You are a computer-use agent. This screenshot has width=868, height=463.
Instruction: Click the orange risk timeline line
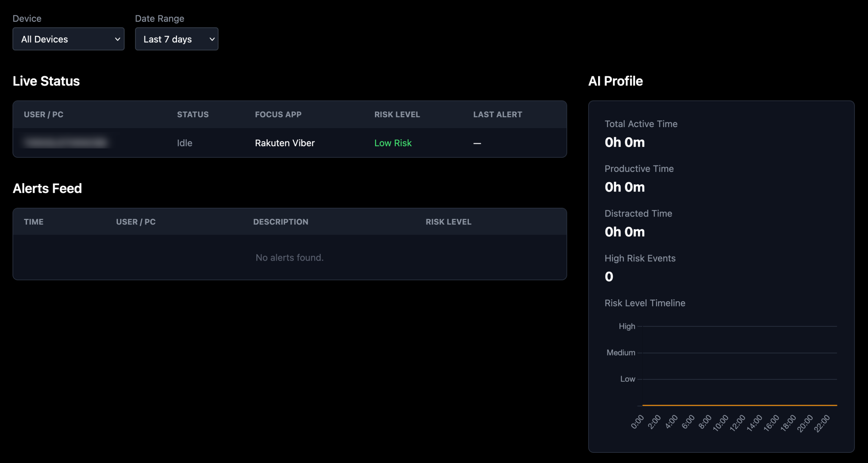[x=739, y=405]
